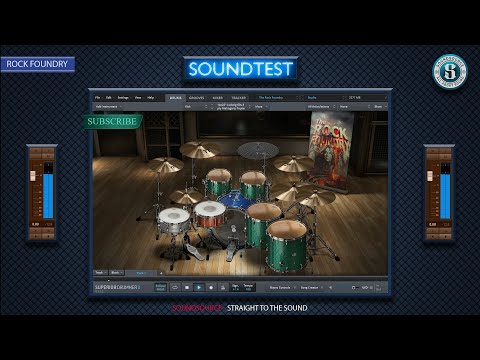Select the tall crash above left tom

199,149
